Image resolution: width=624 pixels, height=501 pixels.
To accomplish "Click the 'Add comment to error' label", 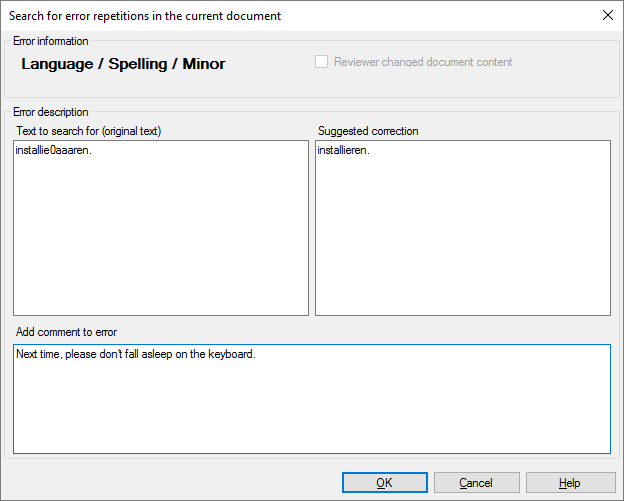I will tap(67, 332).
